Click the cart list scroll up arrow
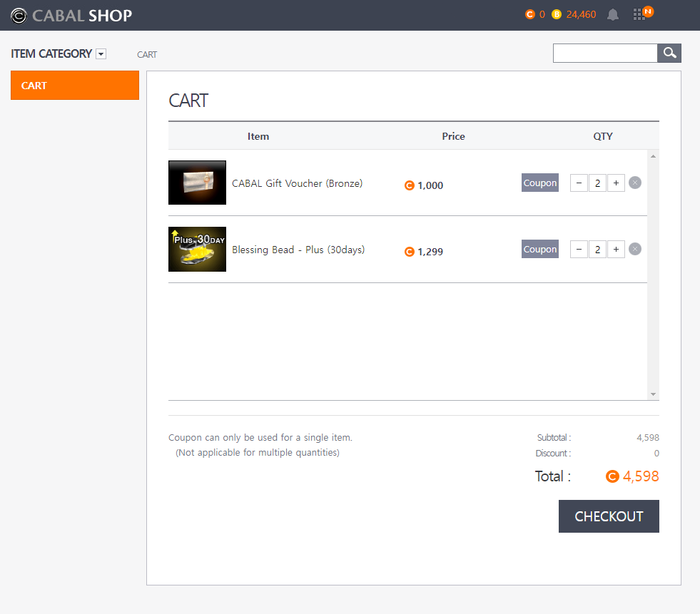 653,156
